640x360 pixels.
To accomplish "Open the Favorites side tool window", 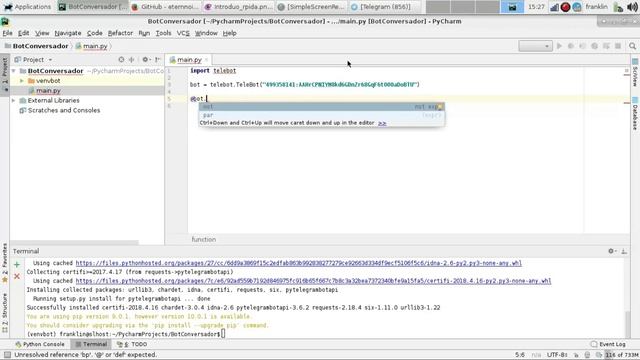I will pyautogui.click(x=4, y=262).
